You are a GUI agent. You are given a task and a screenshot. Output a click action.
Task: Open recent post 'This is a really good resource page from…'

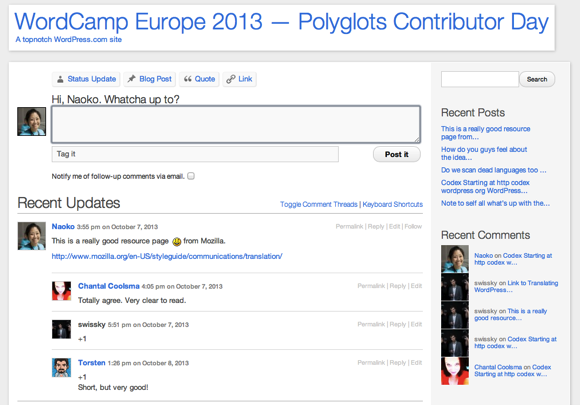tap(485, 133)
